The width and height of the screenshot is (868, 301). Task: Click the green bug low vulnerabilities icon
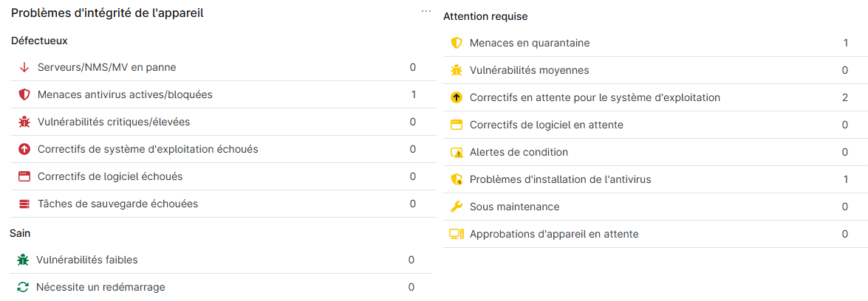tap(23, 260)
